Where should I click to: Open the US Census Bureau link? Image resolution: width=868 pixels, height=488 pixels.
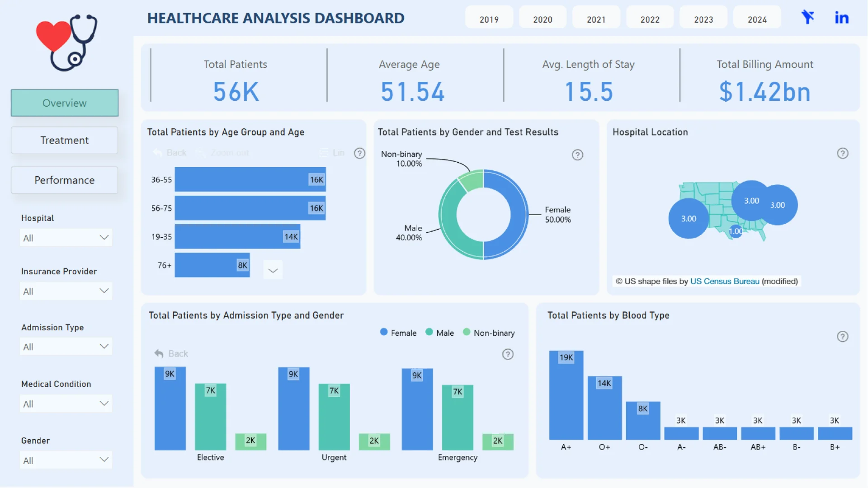point(724,281)
